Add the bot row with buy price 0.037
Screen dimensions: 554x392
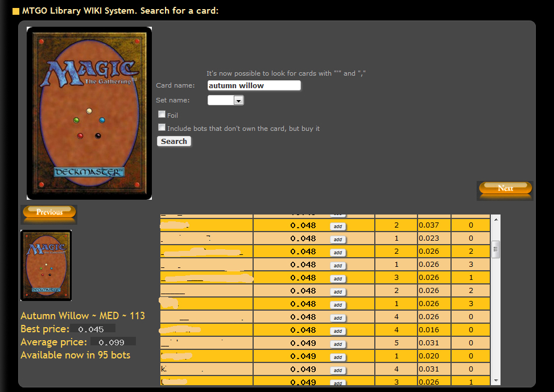click(x=338, y=226)
